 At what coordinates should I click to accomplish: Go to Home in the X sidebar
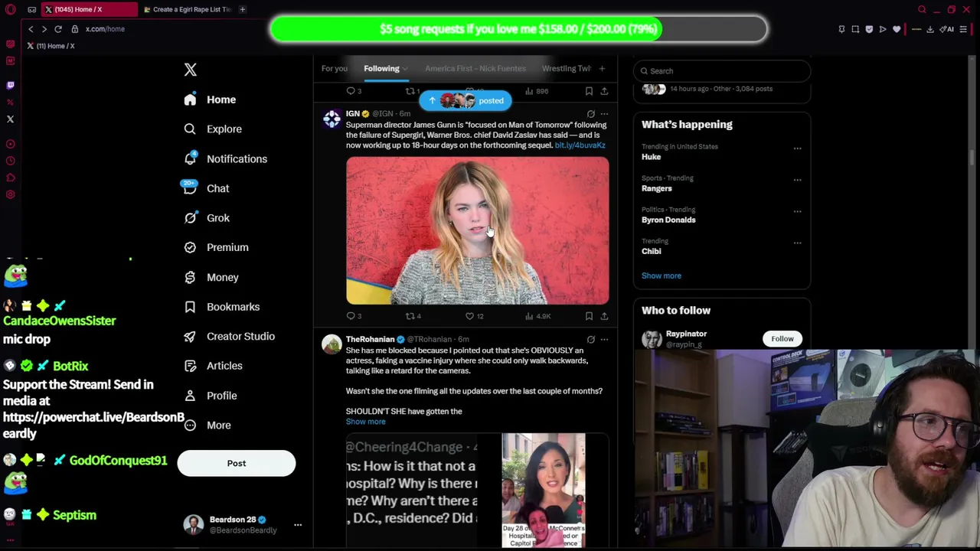pos(211,99)
